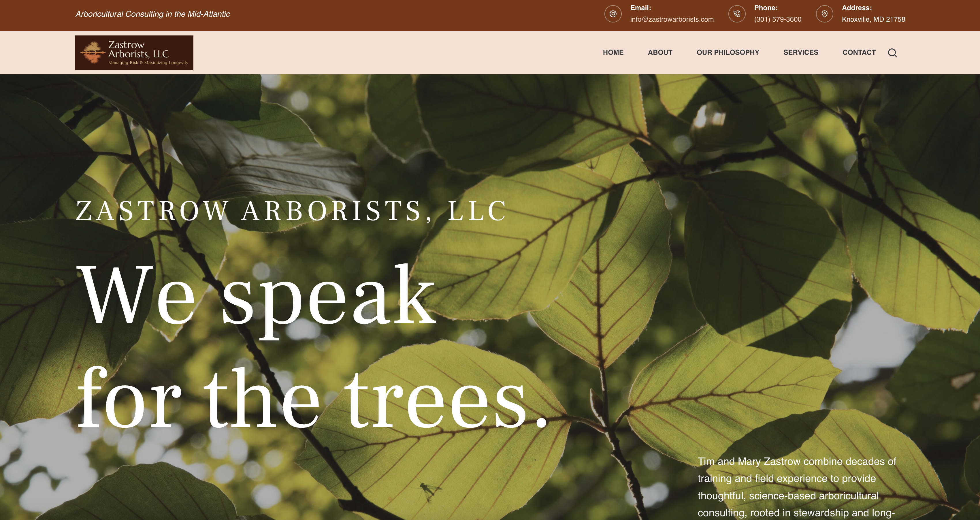The height and width of the screenshot is (520, 980).
Task: Click the Zastrow Arborists logo image
Action: tap(134, 52)
